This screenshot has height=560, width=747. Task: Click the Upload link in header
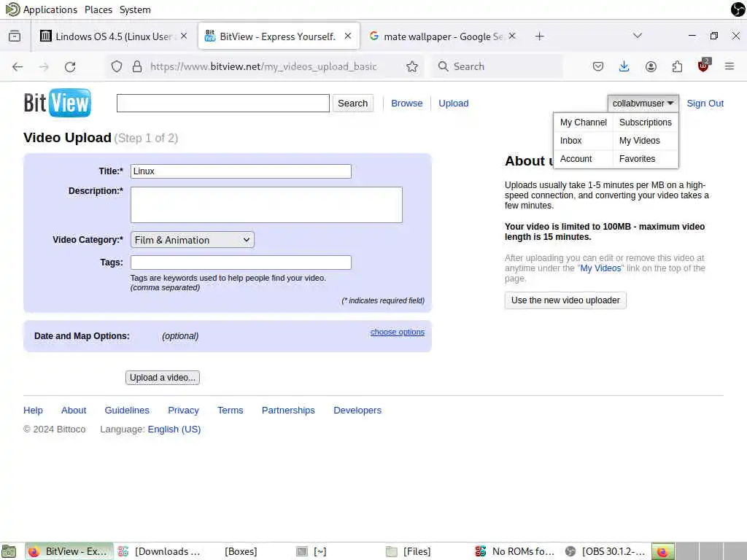pos(453,104)
